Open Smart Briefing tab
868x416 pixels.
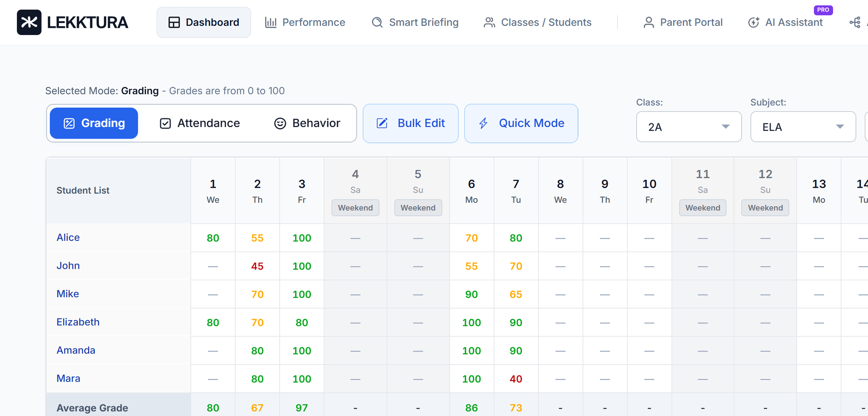click(x=415, y=22)
